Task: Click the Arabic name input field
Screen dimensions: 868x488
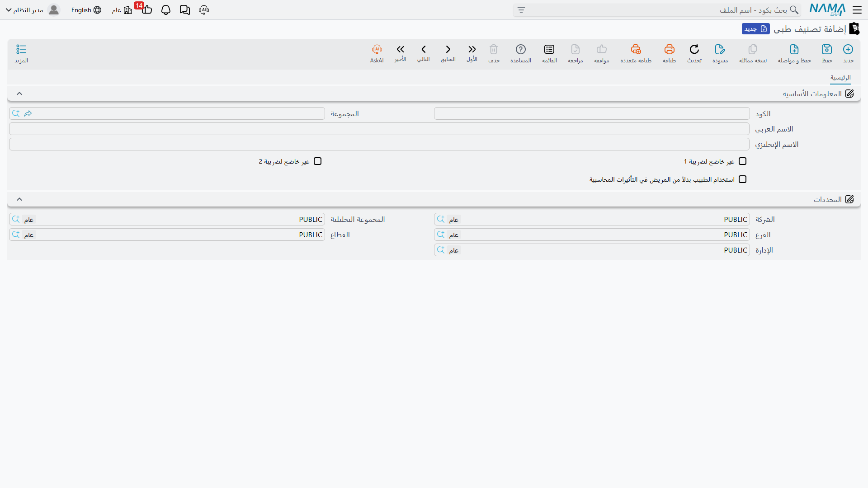Action: (379, 129)
